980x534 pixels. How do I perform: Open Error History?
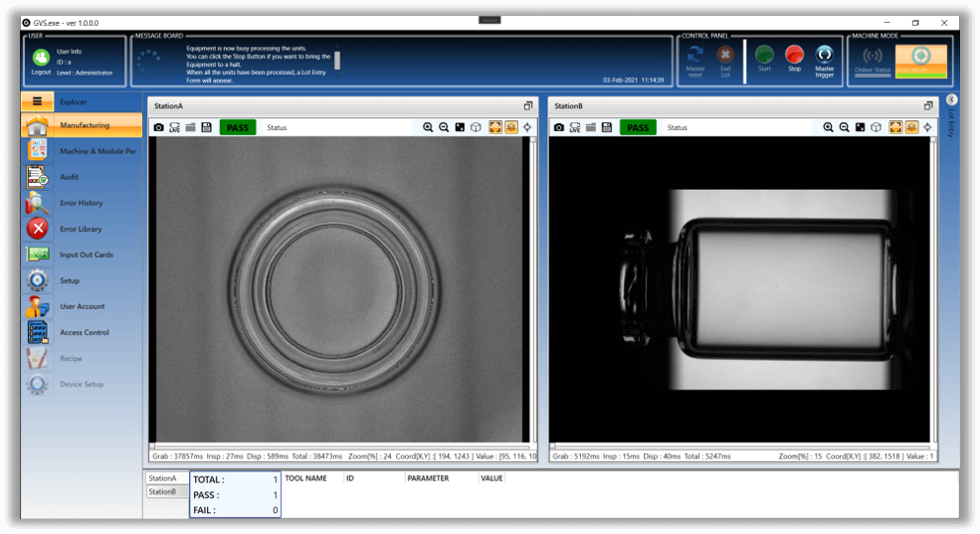coord(82,203)
